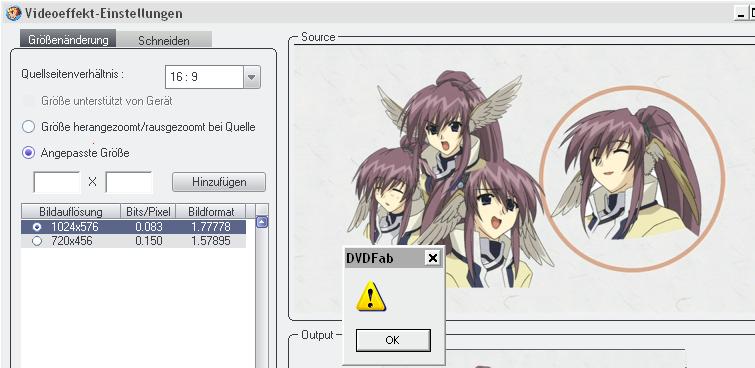The image size is (755, 368).
Task: Click the custom height input field
Action: coord(129,182)
